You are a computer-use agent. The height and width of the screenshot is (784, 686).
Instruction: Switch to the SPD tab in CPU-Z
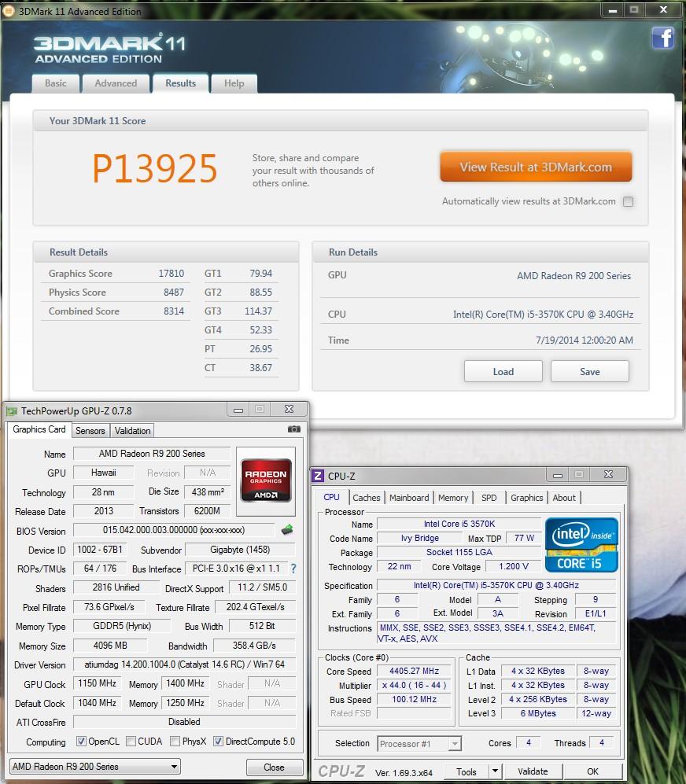coord(489,498)
